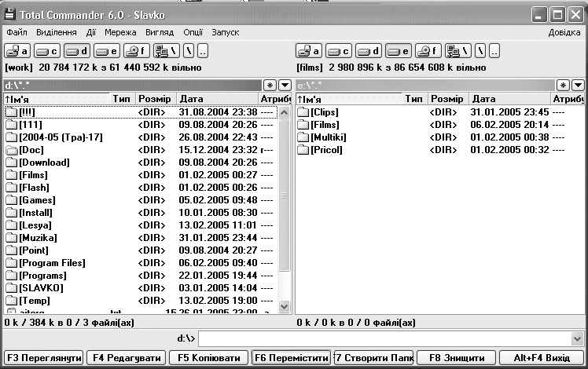Select drive c in left panel
Viewport: 588px width, 369px height.
coord(47,51)
